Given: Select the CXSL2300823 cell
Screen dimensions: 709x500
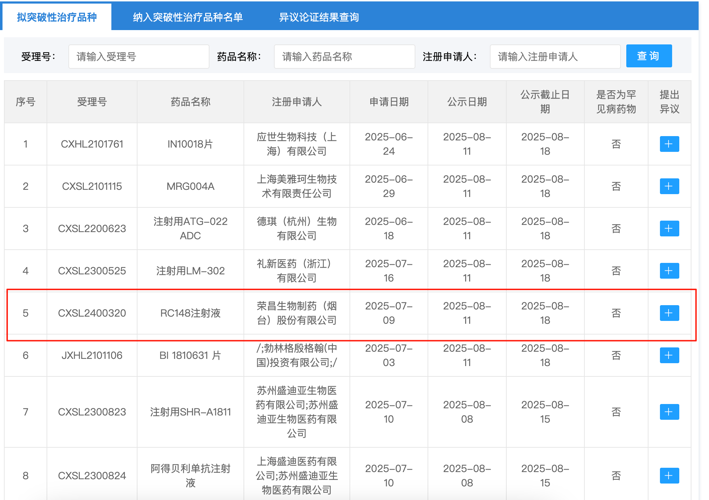Looking at the screenshot, I should coord(92,412).
